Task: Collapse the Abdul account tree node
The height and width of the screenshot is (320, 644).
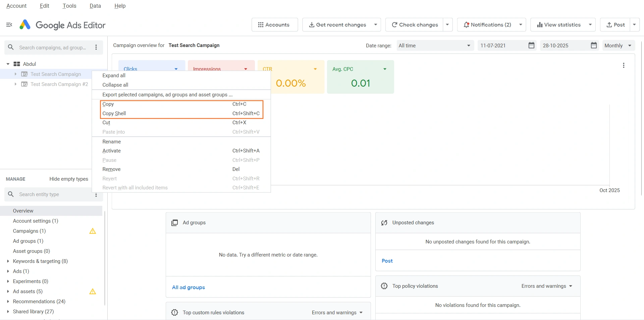Action: click(x=8, y=64)
